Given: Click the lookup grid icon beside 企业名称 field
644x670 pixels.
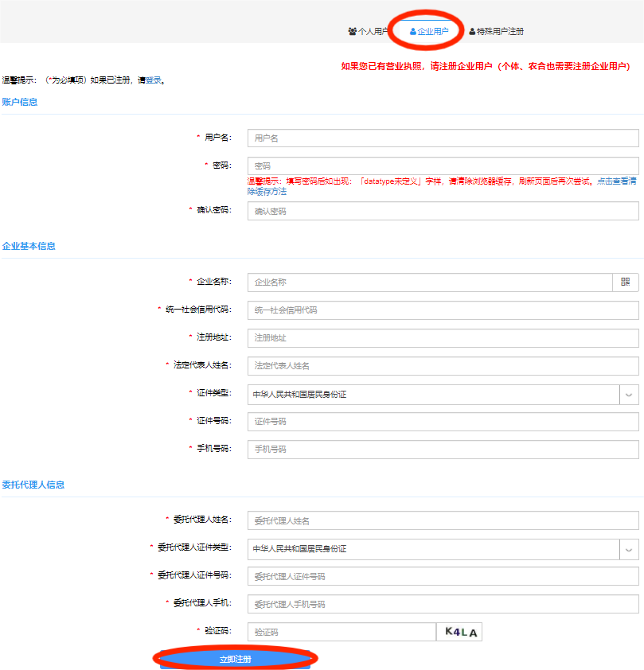Looking at the screenshot, I should tap(626, 282).
